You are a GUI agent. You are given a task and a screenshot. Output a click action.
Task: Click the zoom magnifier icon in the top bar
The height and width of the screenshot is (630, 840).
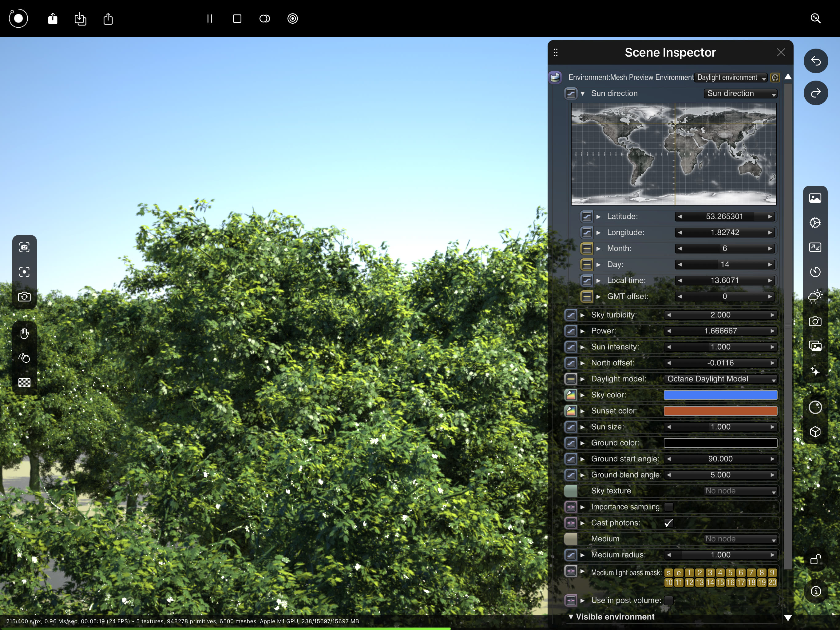pos(815,19)
